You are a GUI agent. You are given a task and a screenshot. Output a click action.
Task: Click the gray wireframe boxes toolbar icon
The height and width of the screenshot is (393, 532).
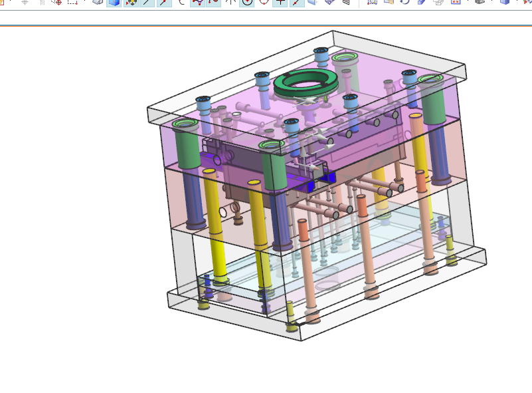tap(438, 2)
